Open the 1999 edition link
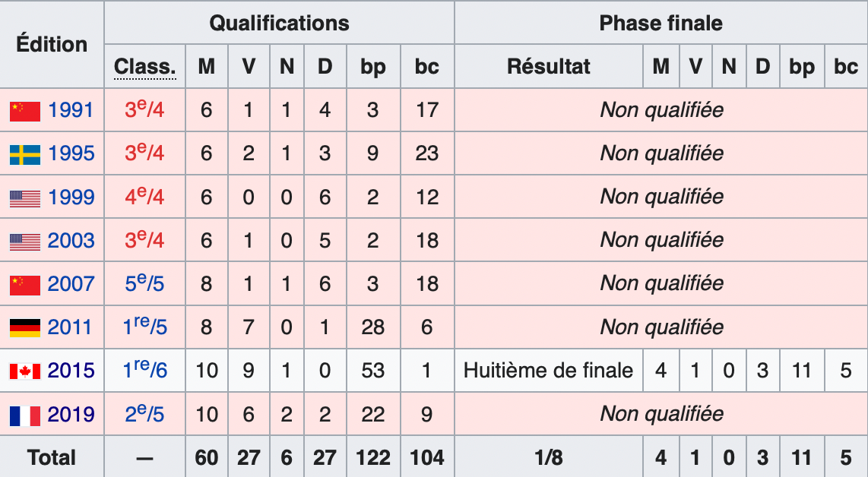 tap(71, 197)
